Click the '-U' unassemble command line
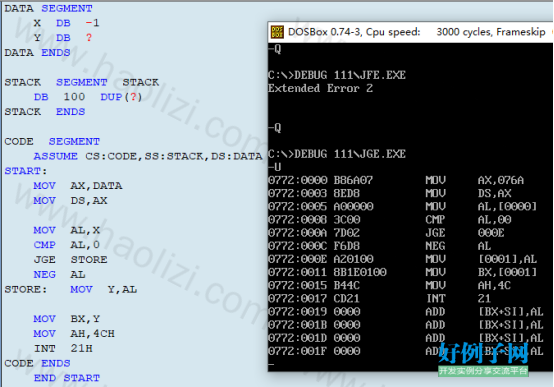 tap(275, 167)
